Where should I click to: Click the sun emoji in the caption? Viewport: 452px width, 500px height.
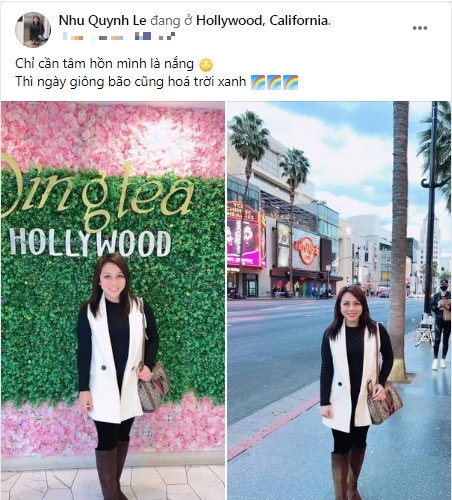pos(206,65)
